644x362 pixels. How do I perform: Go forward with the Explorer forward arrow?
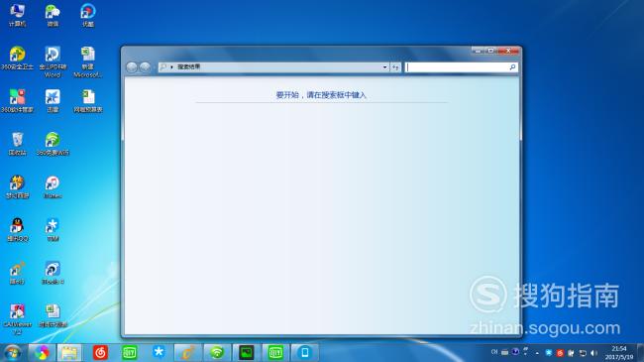pos(145,67)
